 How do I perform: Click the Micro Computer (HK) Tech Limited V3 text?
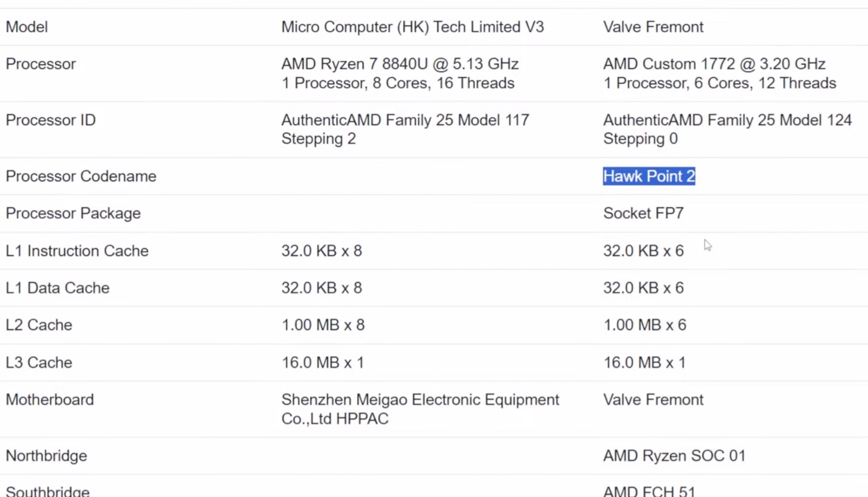412,27
